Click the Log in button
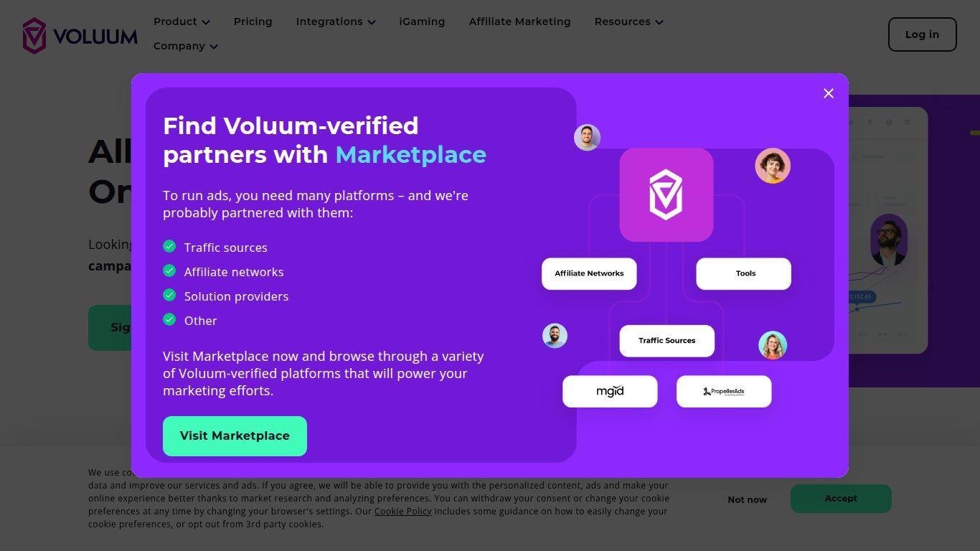980x551 pixels. [922, 34]
